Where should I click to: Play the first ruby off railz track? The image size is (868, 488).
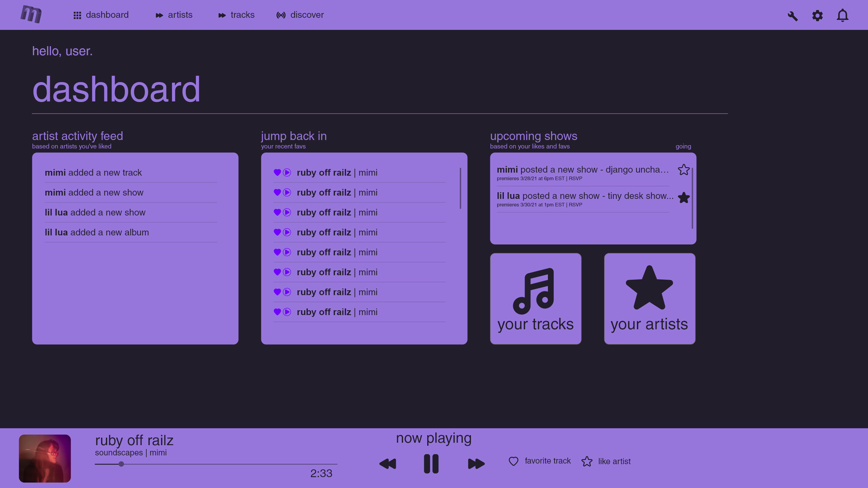(287, 173)
